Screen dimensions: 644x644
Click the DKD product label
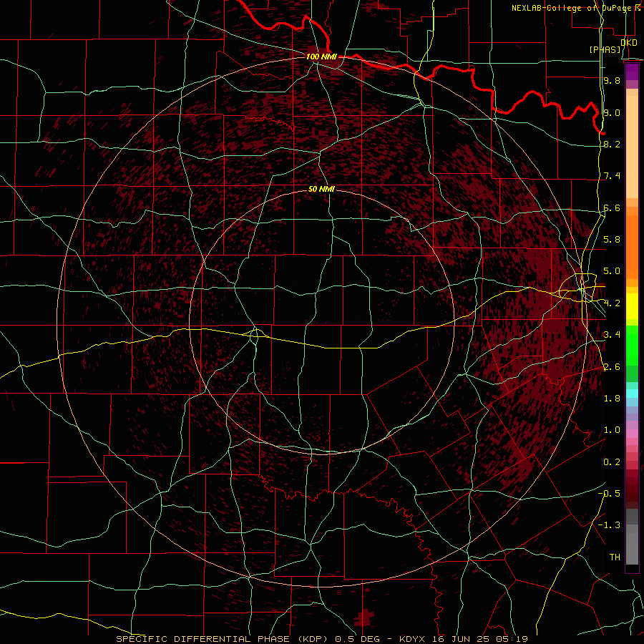629,42
